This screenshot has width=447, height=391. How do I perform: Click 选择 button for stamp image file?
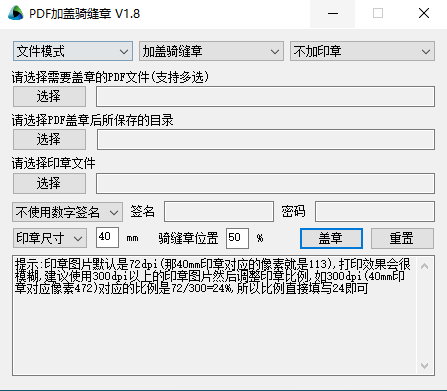tap(49, 183)
